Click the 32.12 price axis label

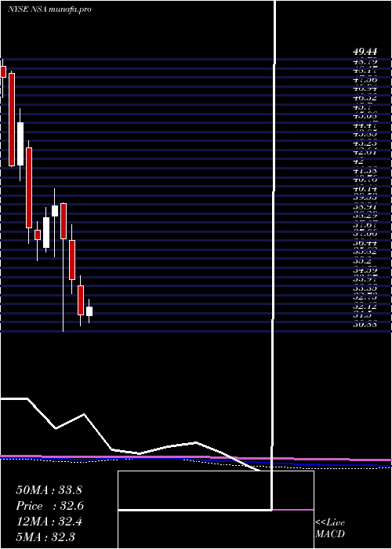point(365,307)
